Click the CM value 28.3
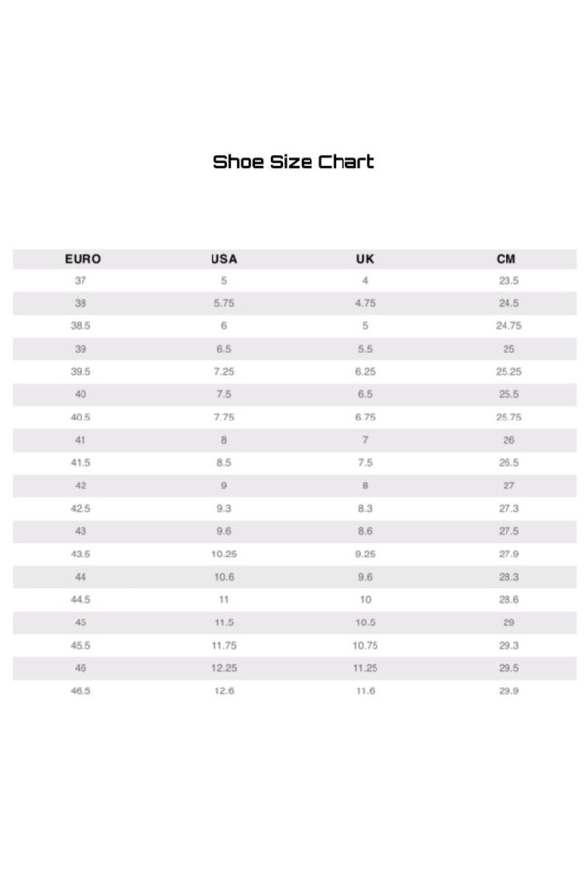This screenshot has height=874, width=588. [509, 578]
